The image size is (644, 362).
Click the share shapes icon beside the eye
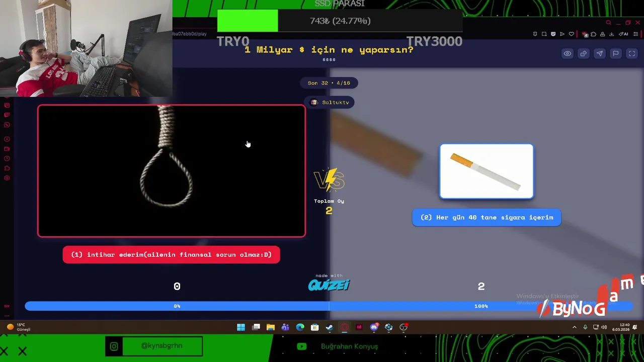click(584, 54)
